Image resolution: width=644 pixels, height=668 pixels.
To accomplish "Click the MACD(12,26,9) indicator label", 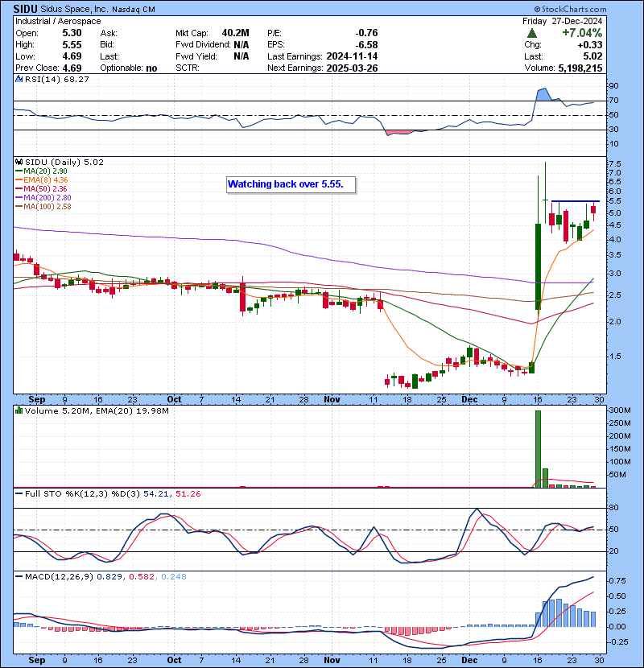I will (x=59, y=577).
